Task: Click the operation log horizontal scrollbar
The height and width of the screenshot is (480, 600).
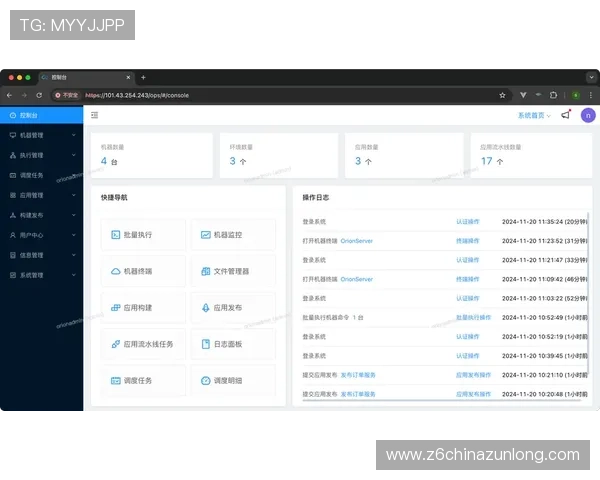Action: [442, 400]
